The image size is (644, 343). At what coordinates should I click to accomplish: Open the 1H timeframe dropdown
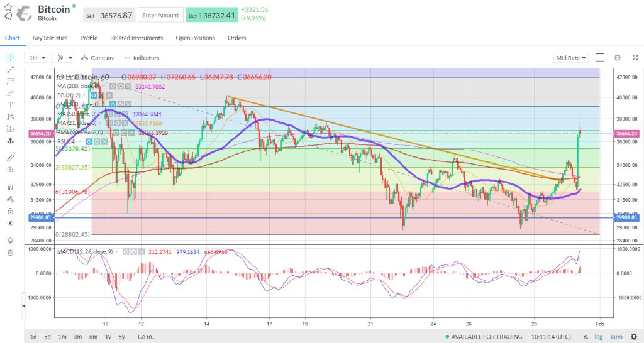tap(36, 58)
